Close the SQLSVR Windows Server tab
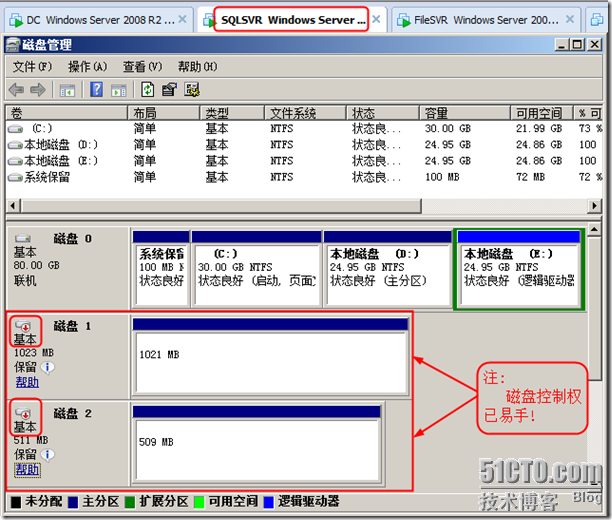The width and height of the screenshot is (612, 520). click(x=376, y=19)
